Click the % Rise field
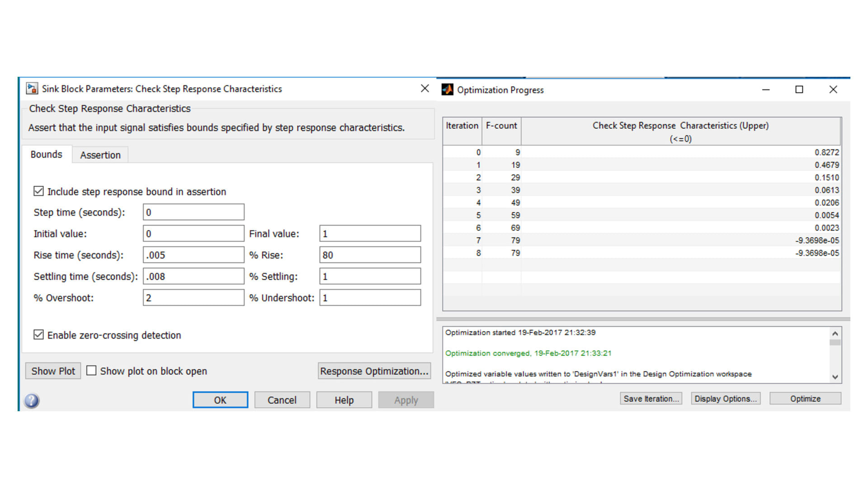The image size is (868, 488). pos(370,255)
